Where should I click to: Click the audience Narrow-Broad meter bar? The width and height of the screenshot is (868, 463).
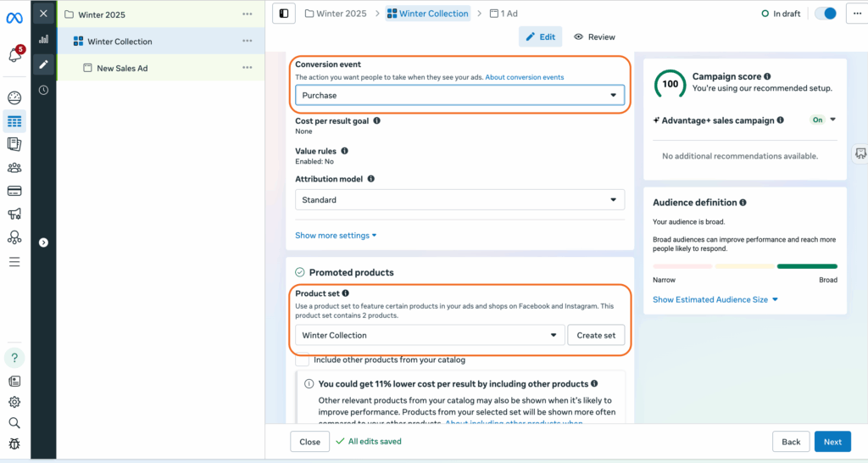coord(744,266)
